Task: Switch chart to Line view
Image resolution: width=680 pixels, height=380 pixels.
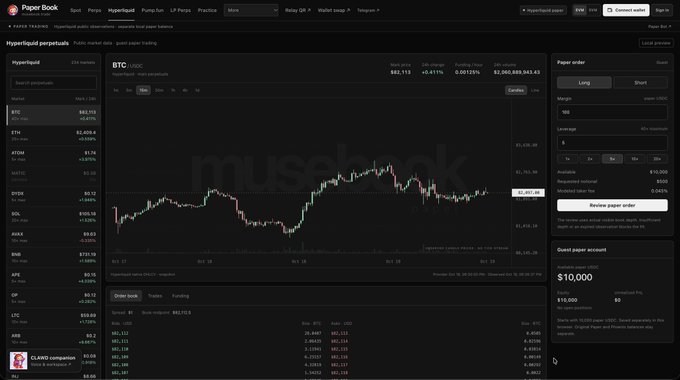Action: (x=535, y=90)
